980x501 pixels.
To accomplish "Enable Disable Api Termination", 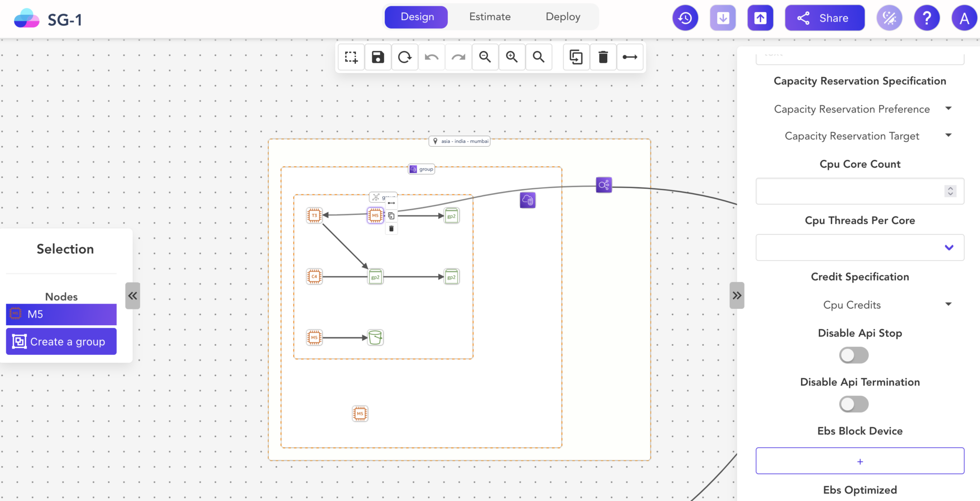I will click(853, 404).
